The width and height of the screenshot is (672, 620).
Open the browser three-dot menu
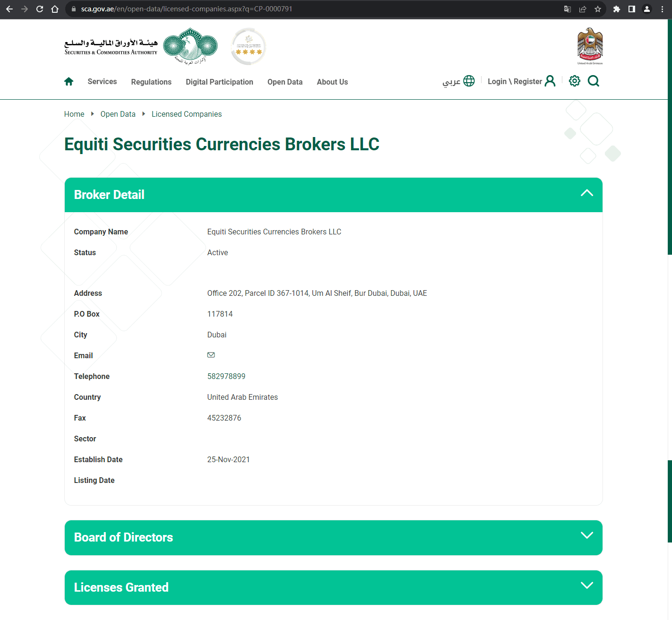[x=662, y=9]
